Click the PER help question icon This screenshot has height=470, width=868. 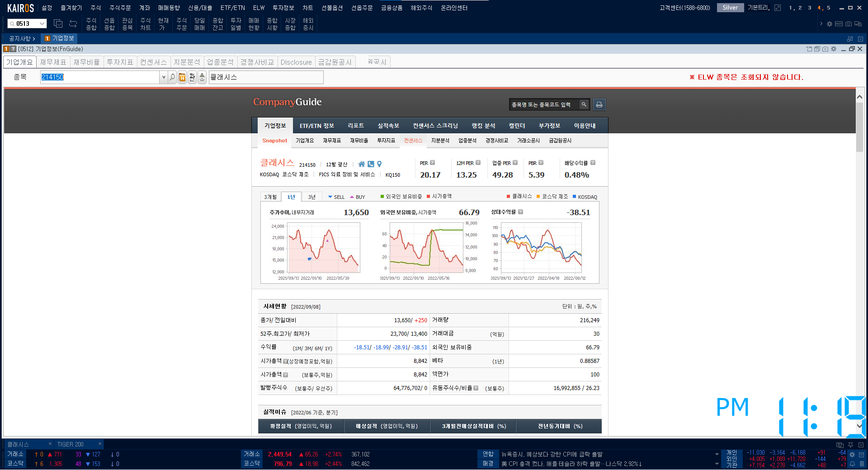point(432,163)
